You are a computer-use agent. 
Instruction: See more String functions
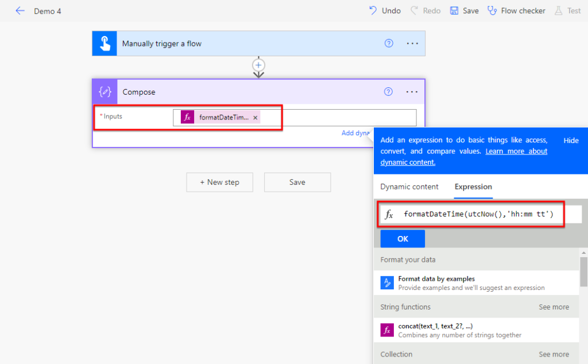(554, 307)
